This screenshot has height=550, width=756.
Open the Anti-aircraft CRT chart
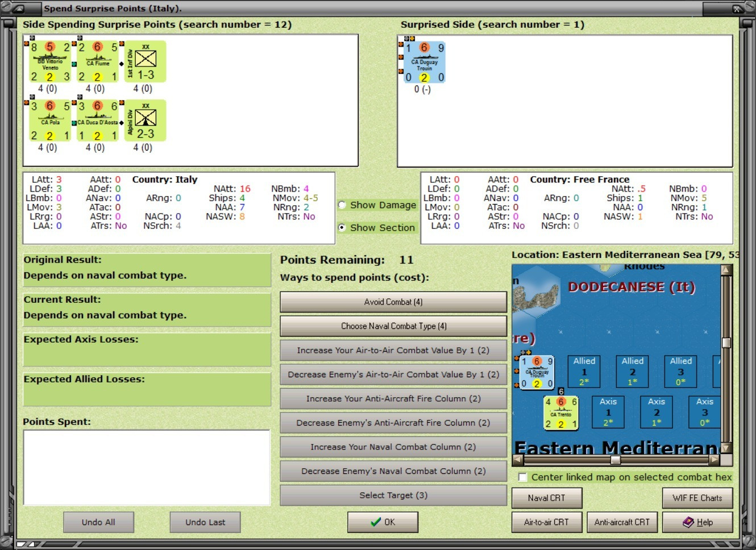622,522
